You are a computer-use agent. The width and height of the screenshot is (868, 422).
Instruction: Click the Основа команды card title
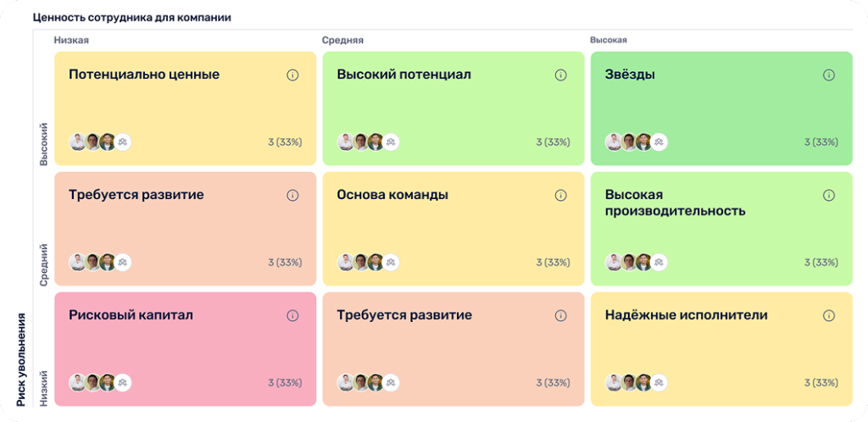click(x=392, y=195)
